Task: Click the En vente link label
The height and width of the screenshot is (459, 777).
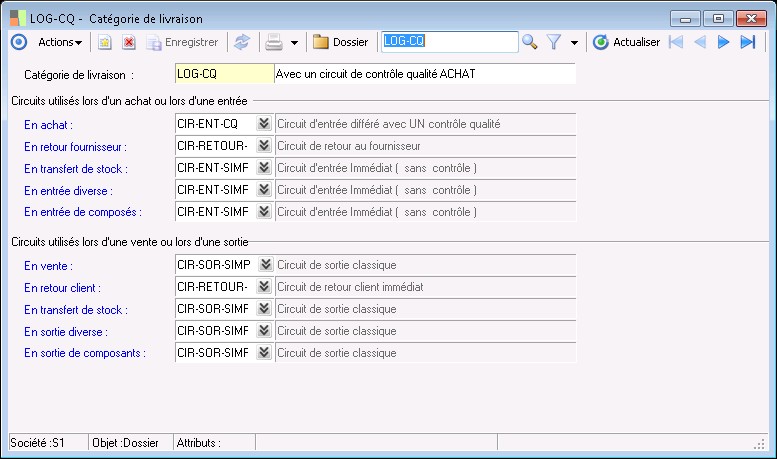Action: click(48, 266)
